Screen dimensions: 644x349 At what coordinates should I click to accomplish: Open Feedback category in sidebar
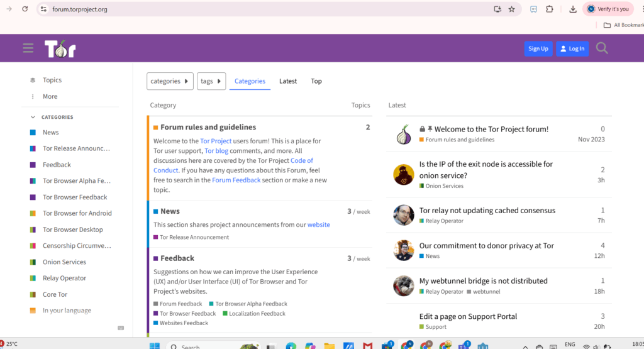tap(57, 165)
